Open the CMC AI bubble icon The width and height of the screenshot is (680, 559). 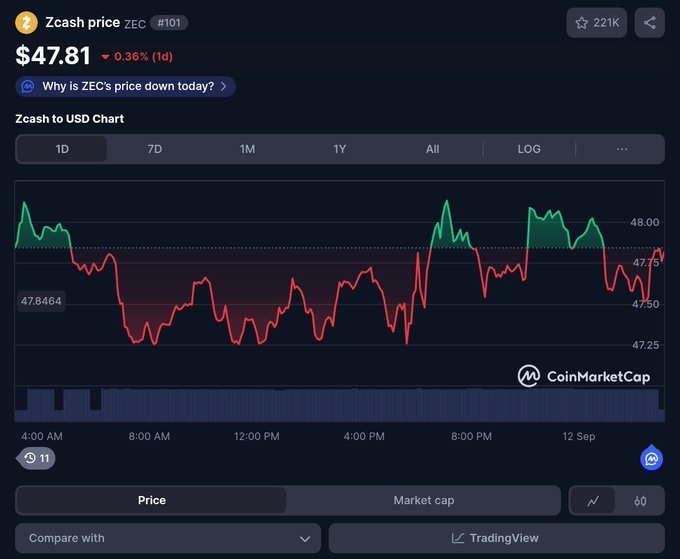651,458
